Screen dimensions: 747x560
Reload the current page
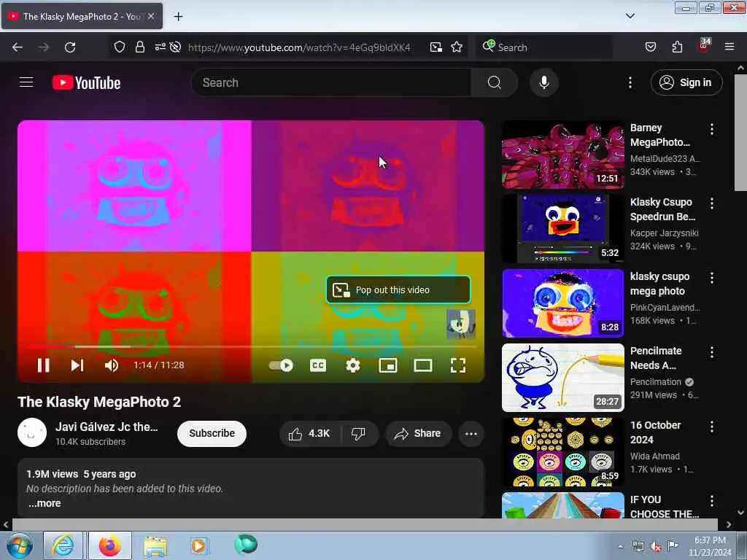(x=70, y=47)
